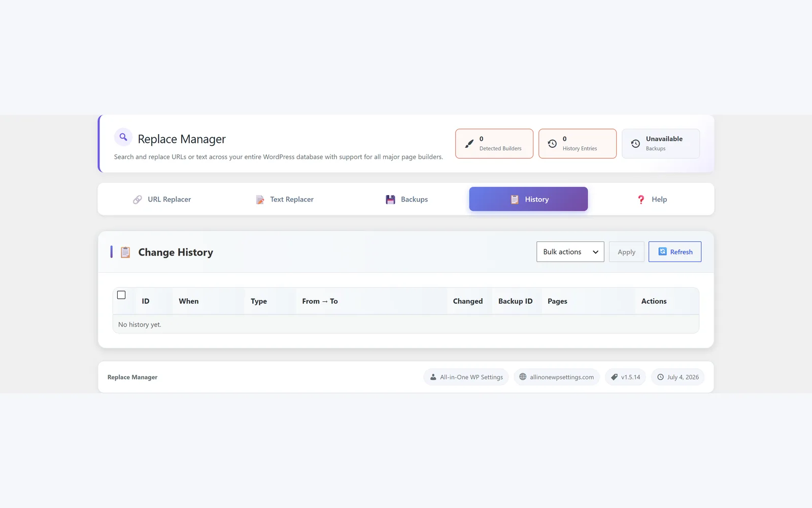
Task: Click the July 4, 2026 date badge
Action: [678, 377]
